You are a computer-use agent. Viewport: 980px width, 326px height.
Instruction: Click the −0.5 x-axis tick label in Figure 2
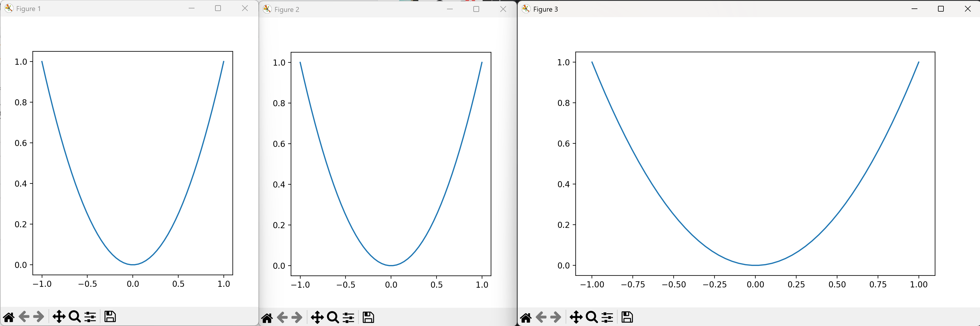pos(346,285)
